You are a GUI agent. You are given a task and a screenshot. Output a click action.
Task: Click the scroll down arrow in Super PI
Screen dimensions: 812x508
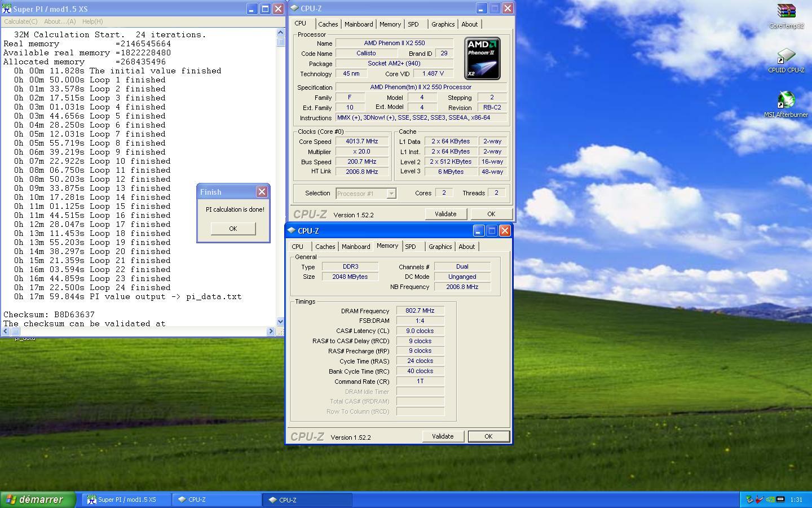281,322
